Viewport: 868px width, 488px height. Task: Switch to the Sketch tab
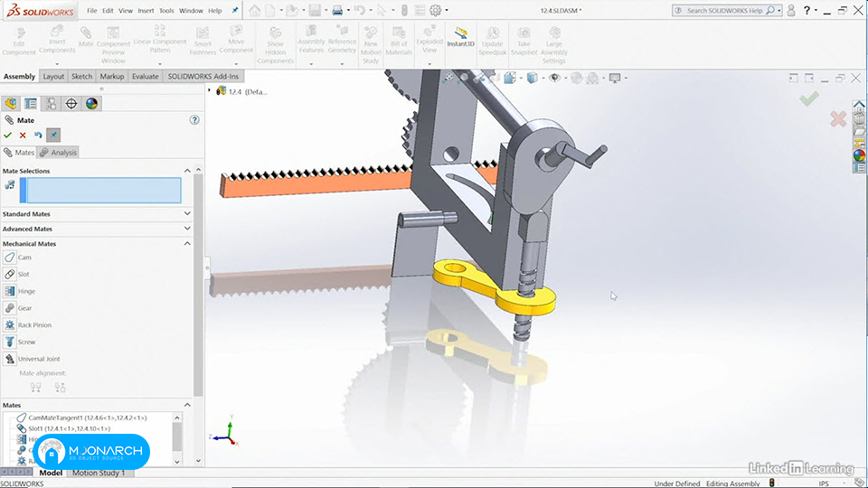pos(81,76)
